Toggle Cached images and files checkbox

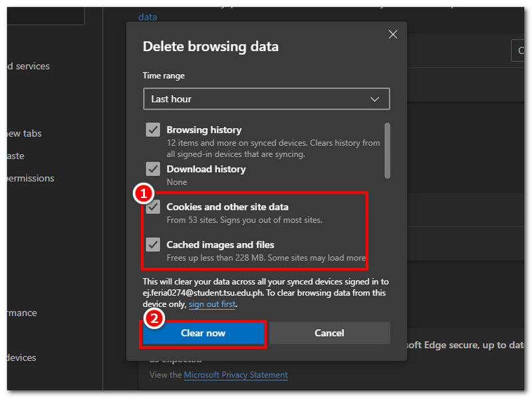[x=153, y=245]
